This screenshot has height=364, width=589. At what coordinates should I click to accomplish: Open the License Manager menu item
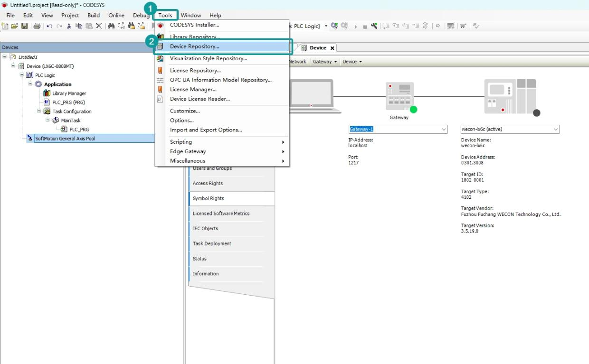pyautogui.click(x=193, y=89)
